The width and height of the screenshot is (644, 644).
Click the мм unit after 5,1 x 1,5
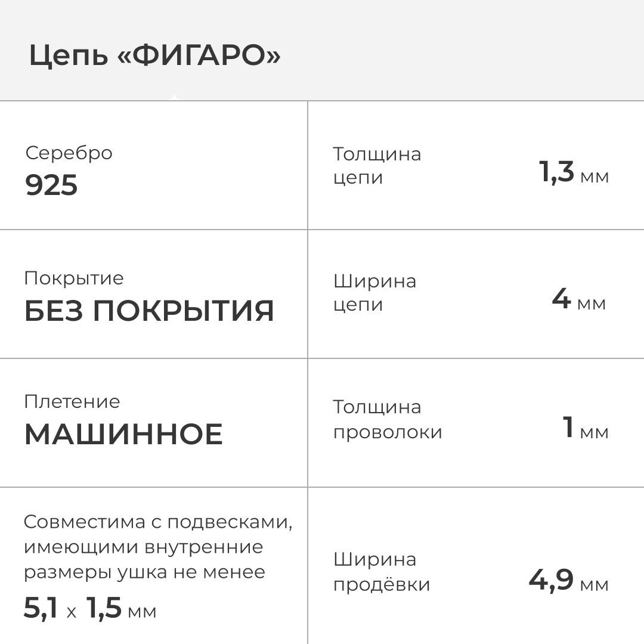[x=143, y=612]
